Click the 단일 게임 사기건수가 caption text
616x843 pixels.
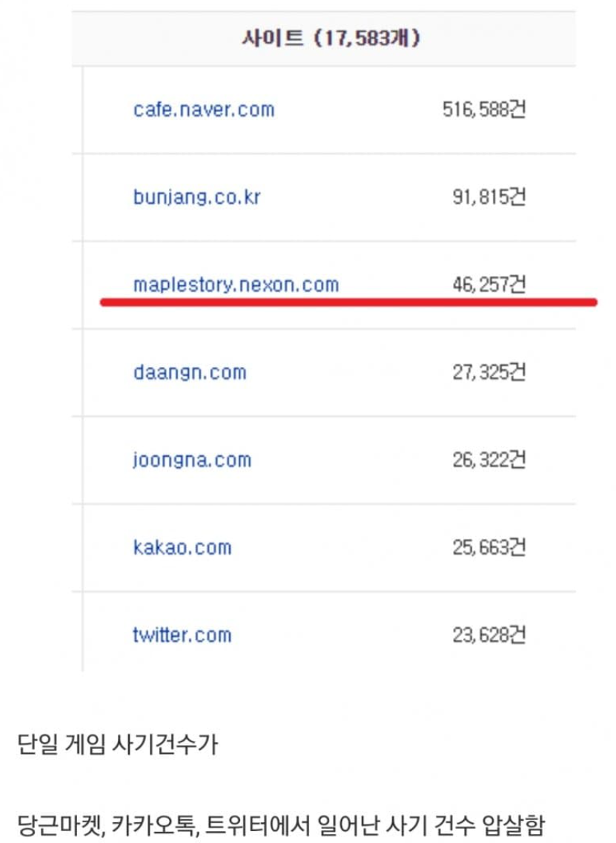tap(117, 745)
